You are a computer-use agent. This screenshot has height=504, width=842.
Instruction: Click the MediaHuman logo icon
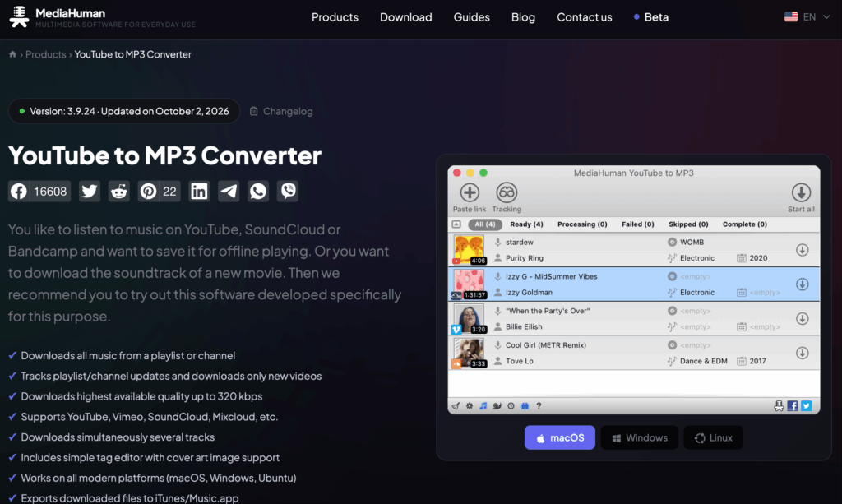click(20, 16)
